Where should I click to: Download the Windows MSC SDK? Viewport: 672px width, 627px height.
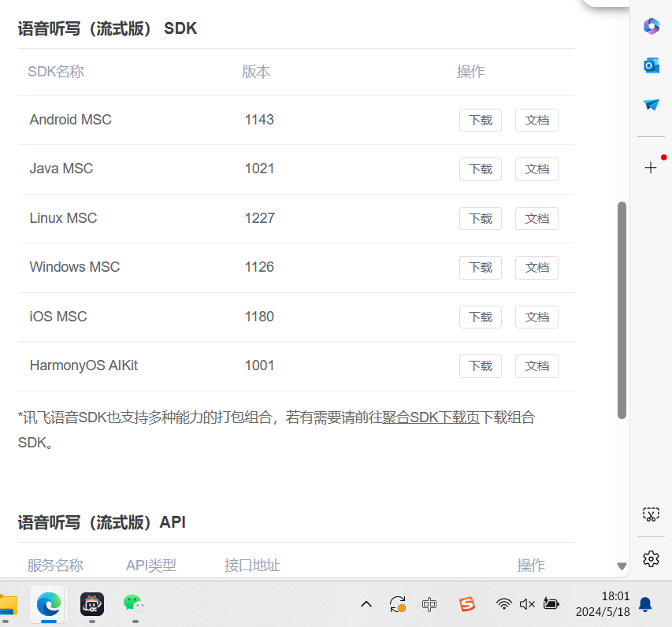[481, 268]
